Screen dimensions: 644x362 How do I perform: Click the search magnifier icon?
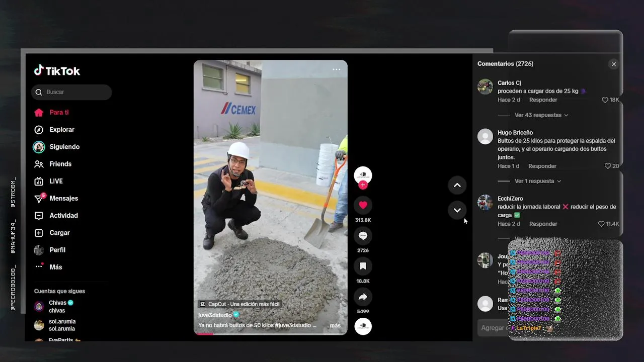click(39, 92)
